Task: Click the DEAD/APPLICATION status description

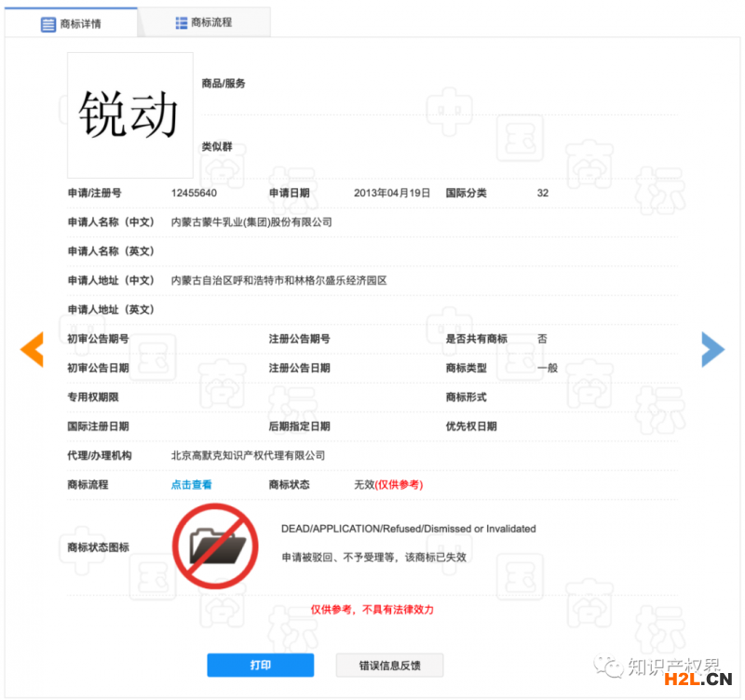Action: pyautogui.click(x=408, y=529)
